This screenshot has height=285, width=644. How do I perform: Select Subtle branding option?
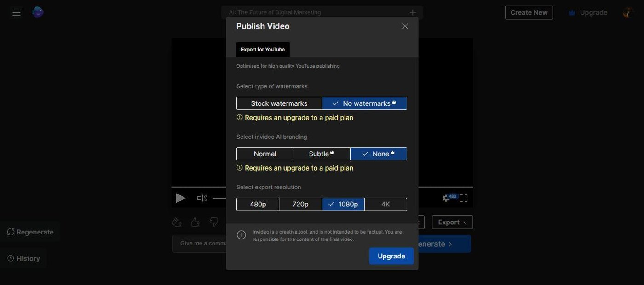pyautogui.click(x=322, y=154)
